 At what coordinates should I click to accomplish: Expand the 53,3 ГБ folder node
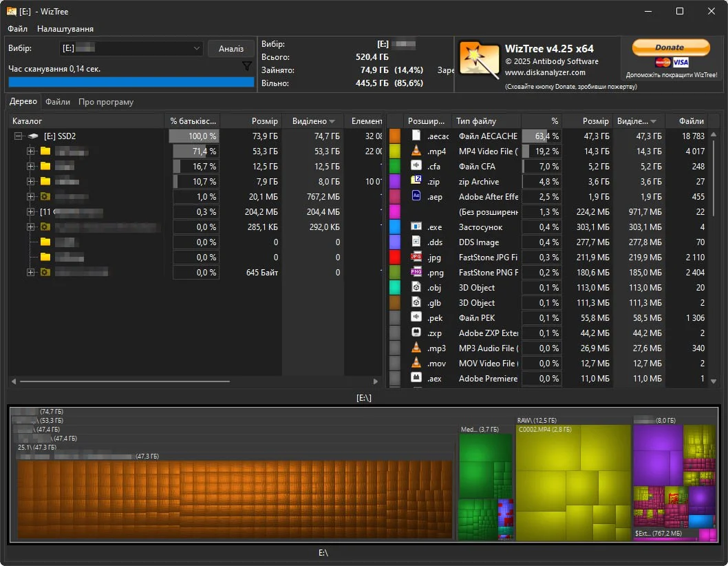coord(31,151)
